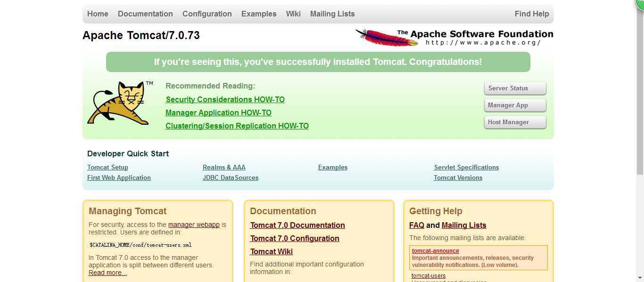Open the Documentation nav item
The height and width of the screenshot is (282, 644).
145,14
